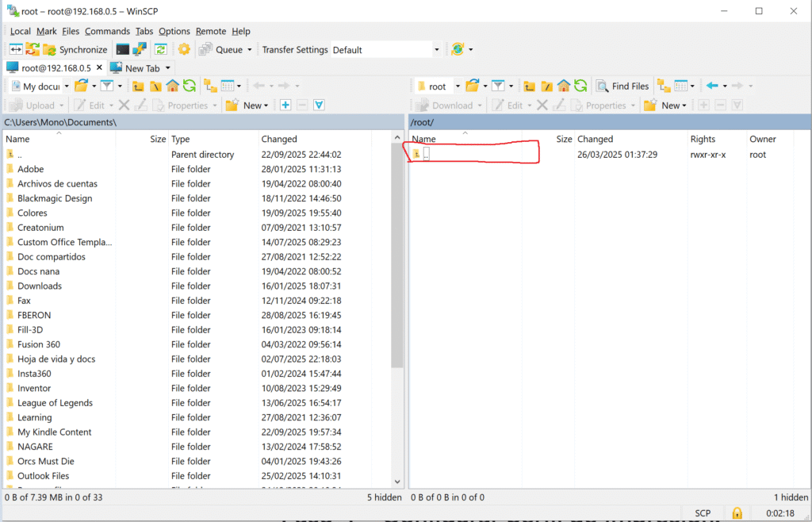Refresh the remote directory listing
This screenshot has height=522, width=812.
tap(580, 86)
